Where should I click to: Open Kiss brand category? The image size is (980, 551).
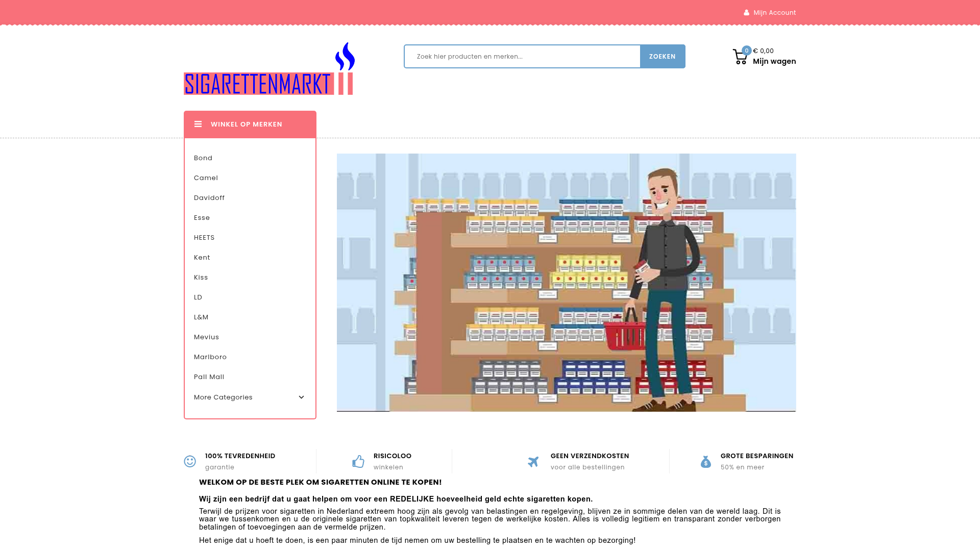pos(201,278)
